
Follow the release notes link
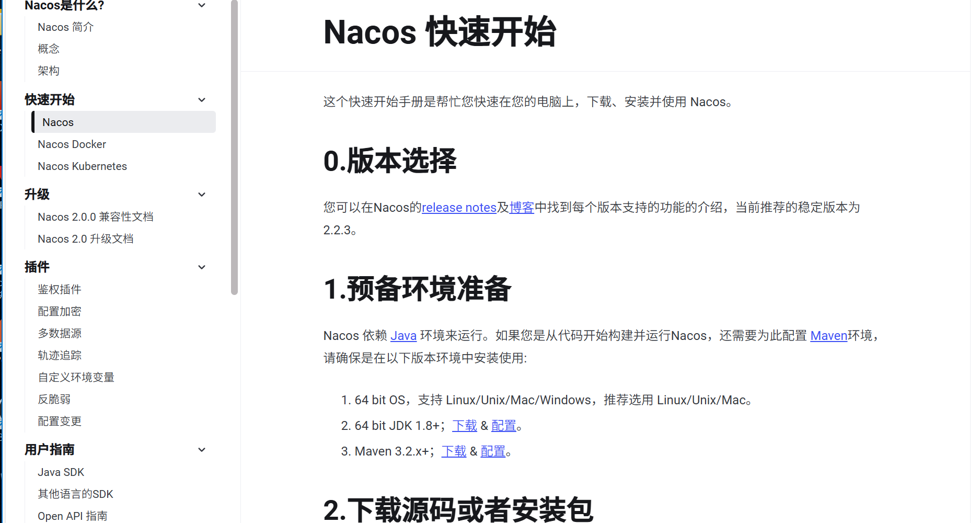pyautogui.click(x=459, y=208)
